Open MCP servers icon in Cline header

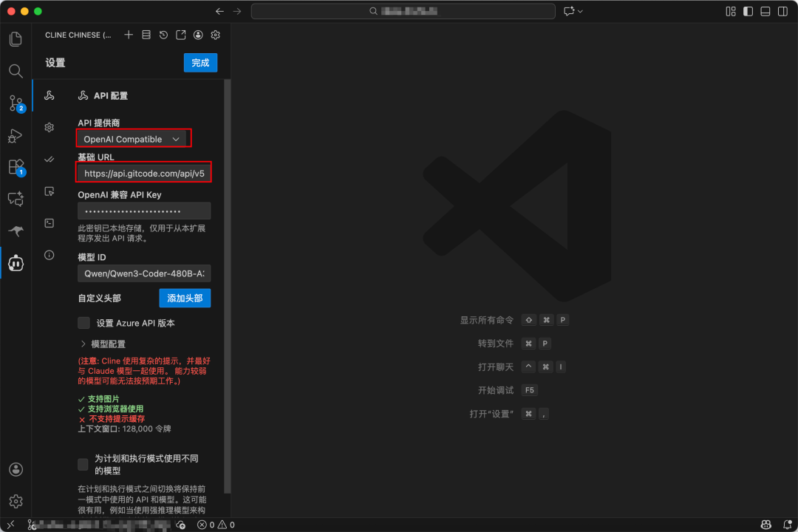pos(146,35)
